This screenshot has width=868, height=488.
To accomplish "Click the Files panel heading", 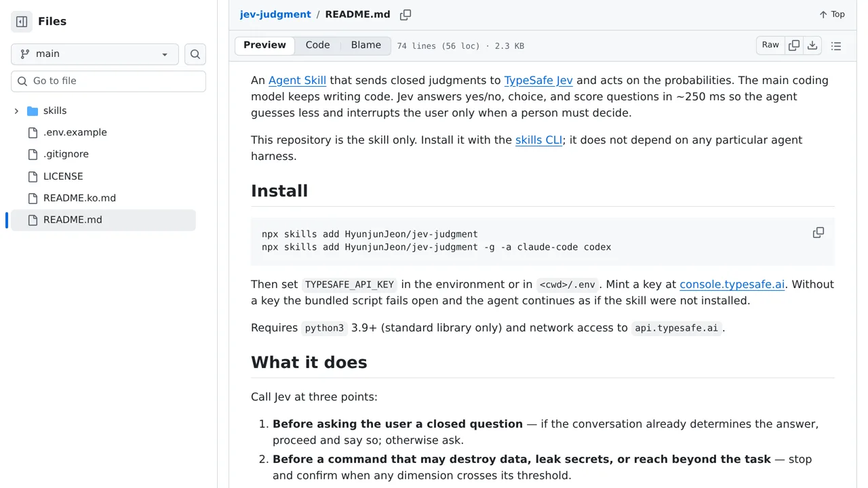I will (52, 22).
